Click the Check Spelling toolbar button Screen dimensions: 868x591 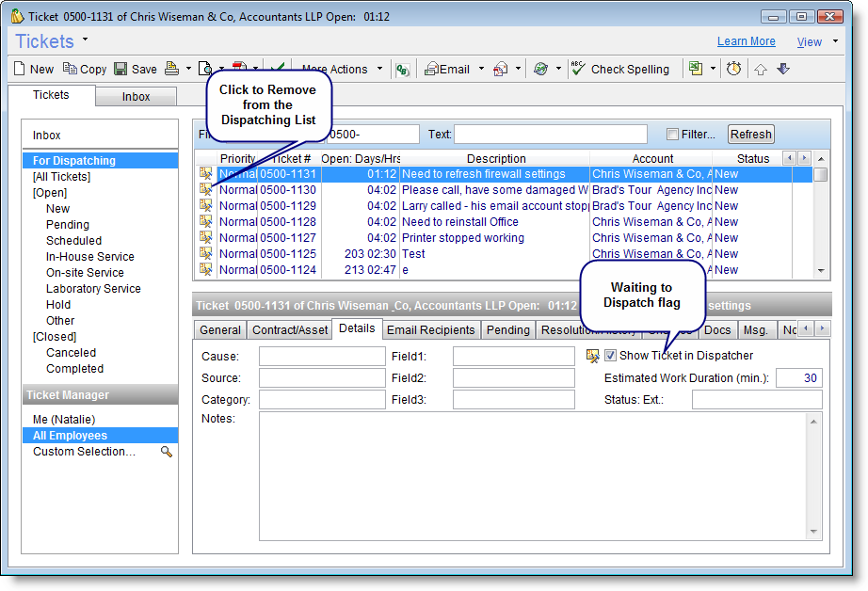(620, 69)
